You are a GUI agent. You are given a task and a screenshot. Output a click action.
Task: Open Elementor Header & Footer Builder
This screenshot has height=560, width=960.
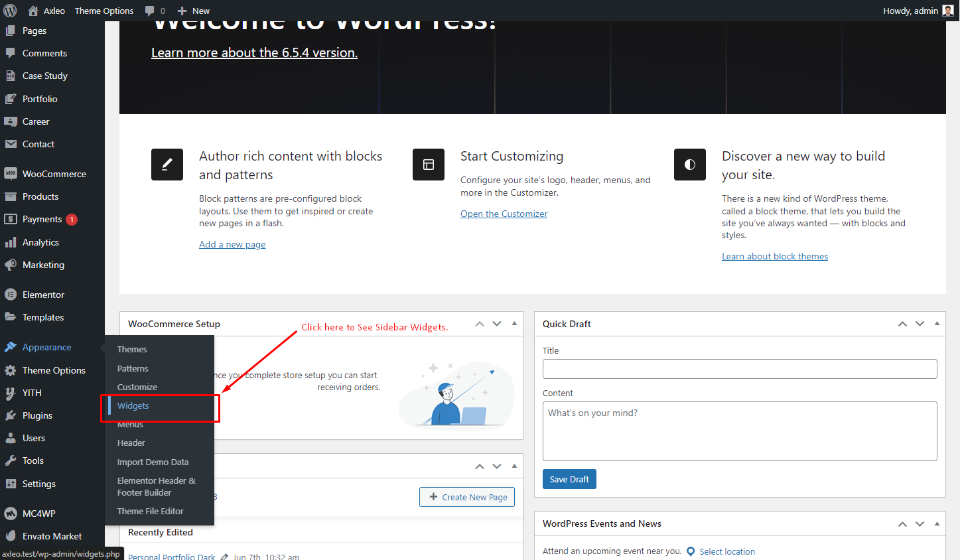coord(157,486)
